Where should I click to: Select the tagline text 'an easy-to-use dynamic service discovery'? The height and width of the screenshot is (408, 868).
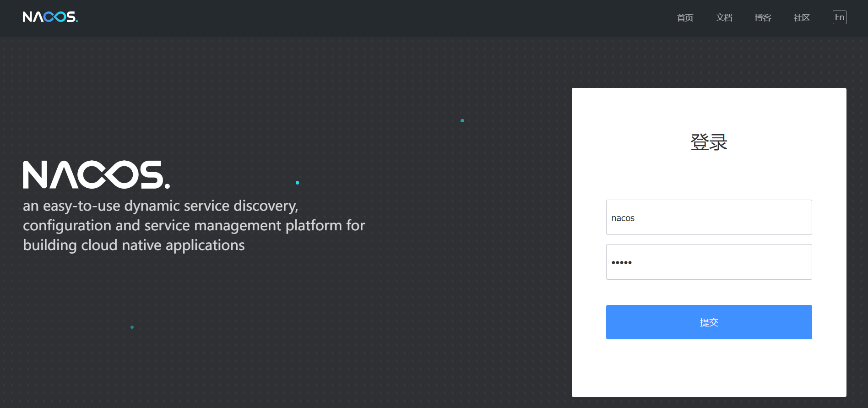[x=160, y=206]
